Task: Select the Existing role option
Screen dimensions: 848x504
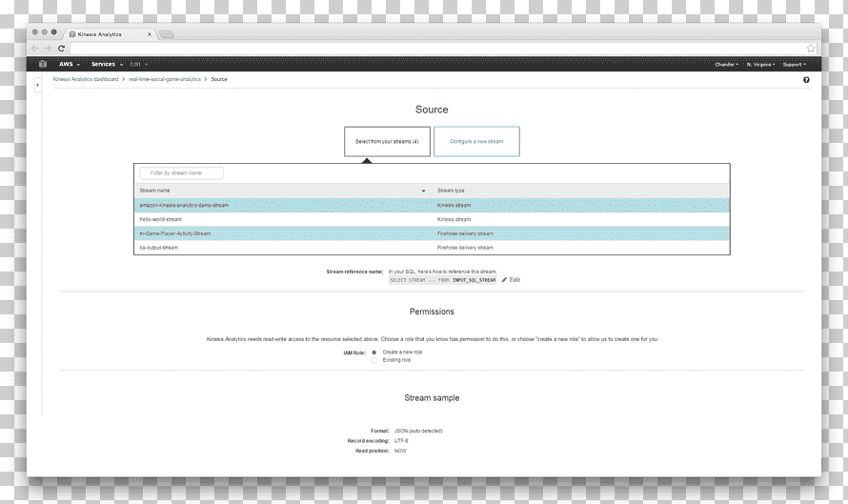Action: 374,360
